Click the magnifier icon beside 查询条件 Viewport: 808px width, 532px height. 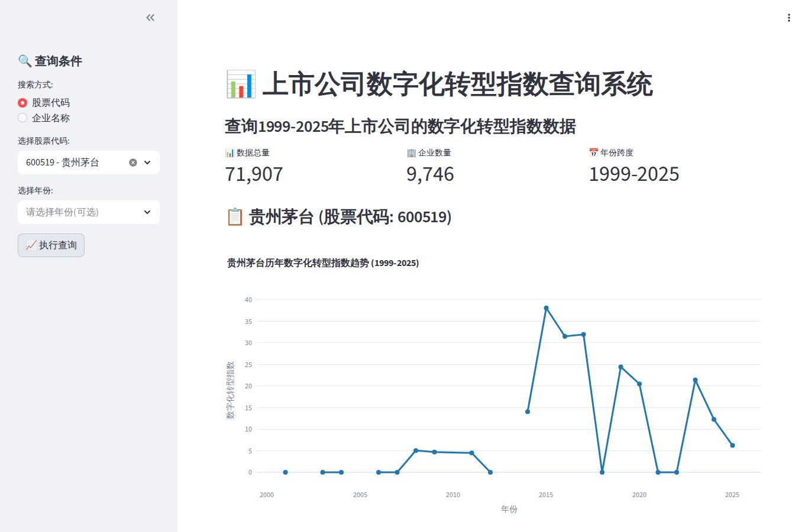point(25,61)
